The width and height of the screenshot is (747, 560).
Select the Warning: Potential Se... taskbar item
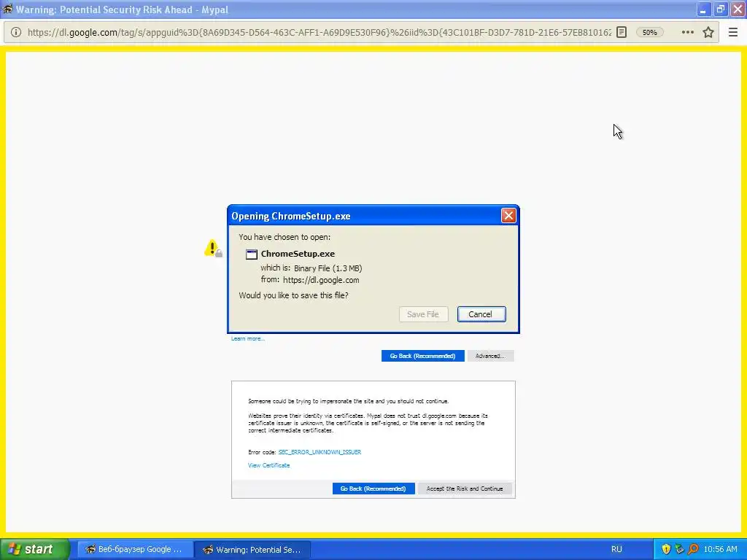click(253, 550)
